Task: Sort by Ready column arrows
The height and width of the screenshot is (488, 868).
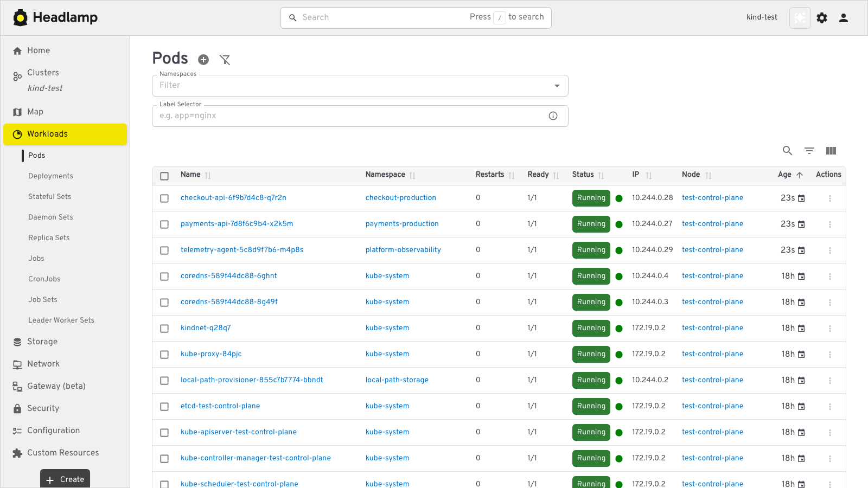Action: [x=556, y=176]
